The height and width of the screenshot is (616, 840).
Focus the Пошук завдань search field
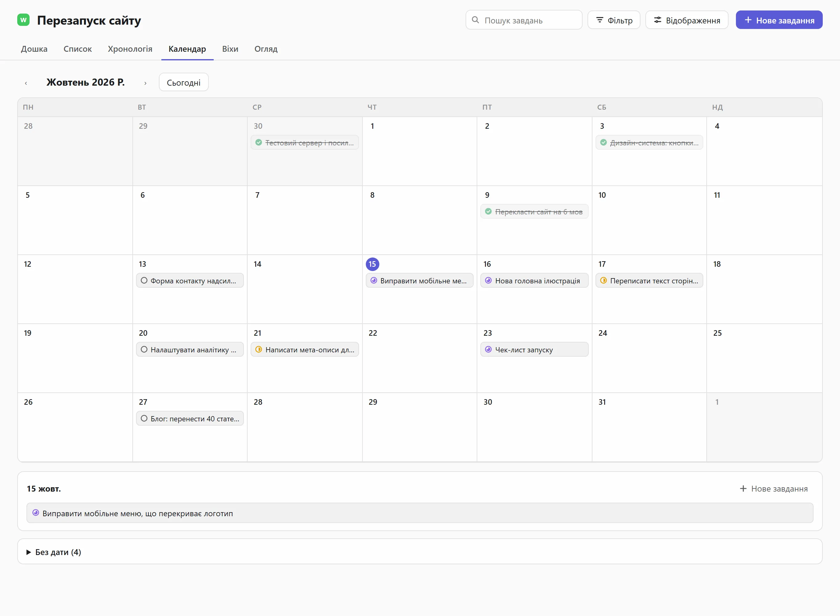click(524, 20)
